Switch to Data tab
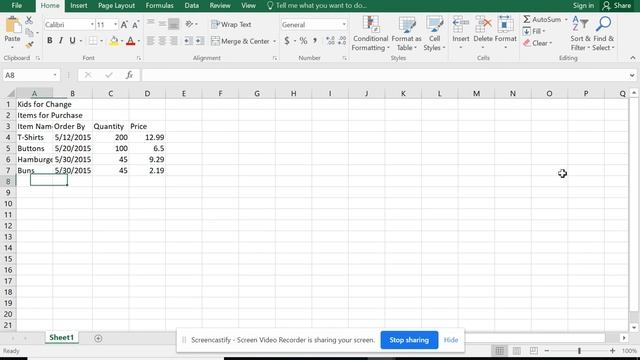Image resolution: width=640 pixels, height=360 pixels. 191,5
